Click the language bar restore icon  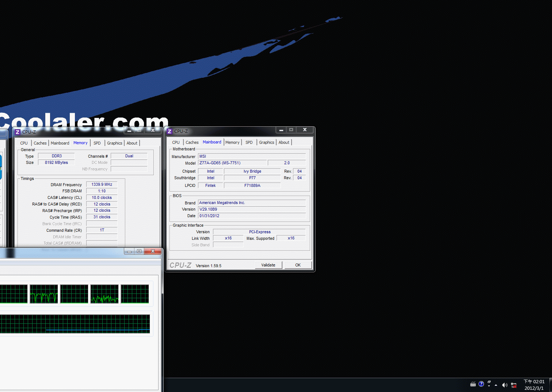489,382
